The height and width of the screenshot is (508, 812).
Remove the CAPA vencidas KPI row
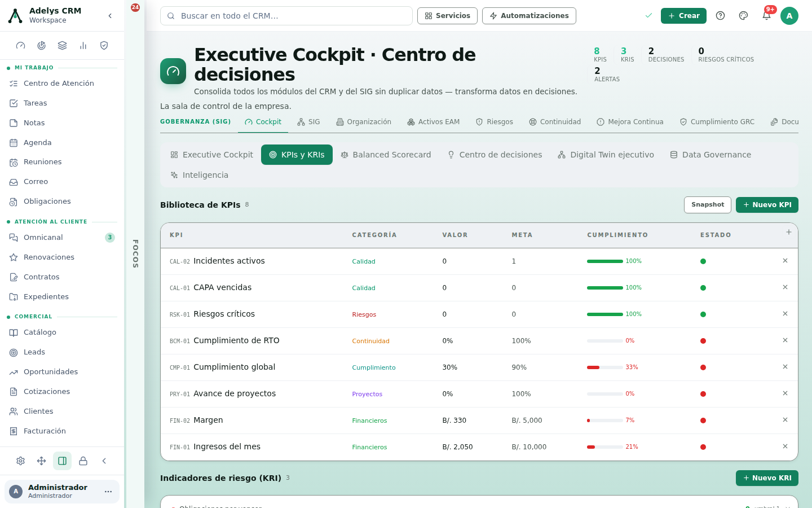click(785, 287)
